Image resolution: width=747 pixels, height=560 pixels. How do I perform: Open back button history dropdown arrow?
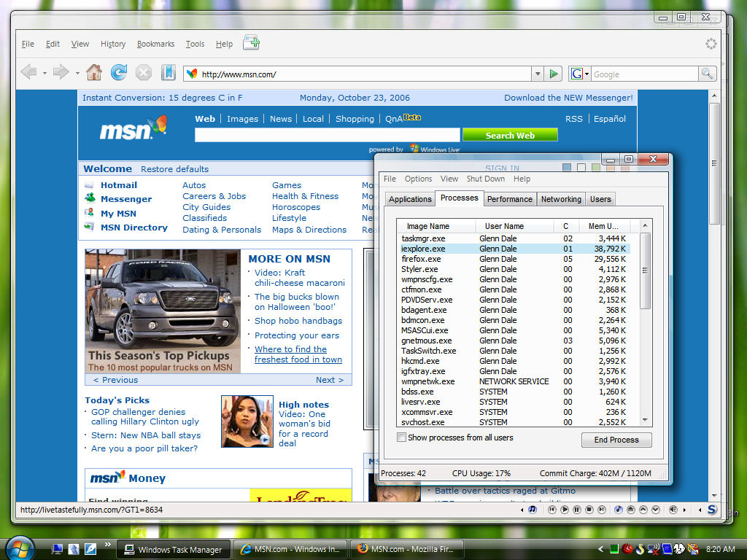pyautogui.click(x=44, y=74)
